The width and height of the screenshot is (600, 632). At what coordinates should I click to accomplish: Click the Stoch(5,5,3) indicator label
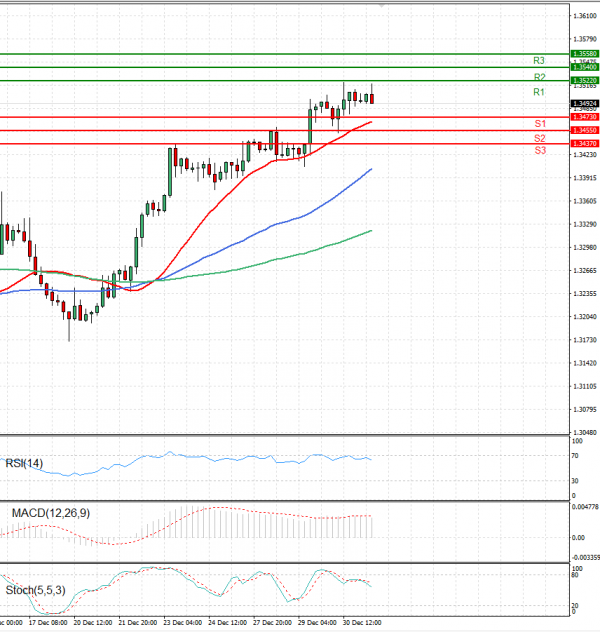tap(35, 590)
